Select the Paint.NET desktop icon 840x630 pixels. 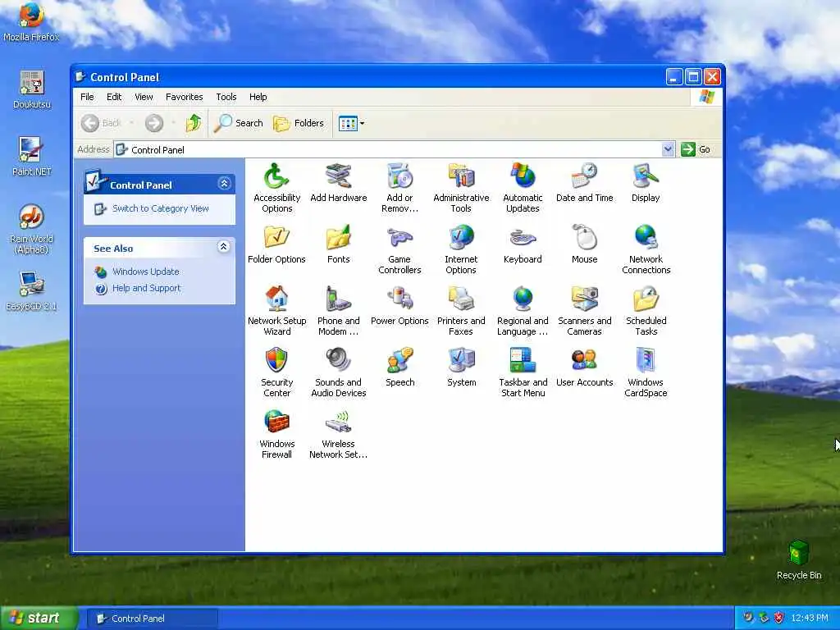click(x=32, y=157)
